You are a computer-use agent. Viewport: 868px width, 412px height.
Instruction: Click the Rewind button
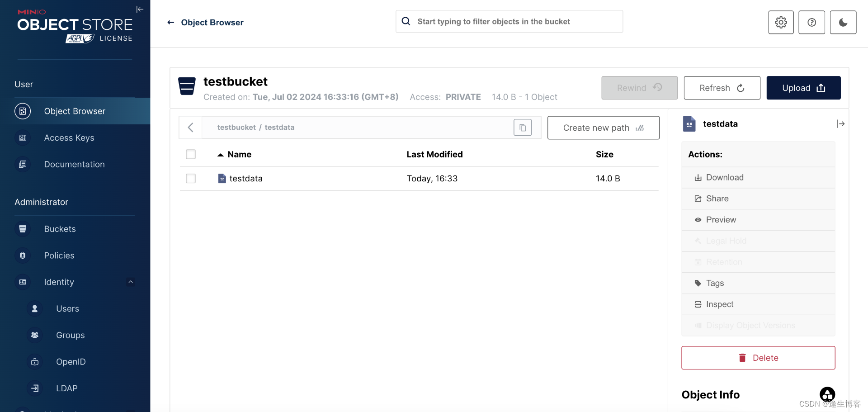pos(639,88)
